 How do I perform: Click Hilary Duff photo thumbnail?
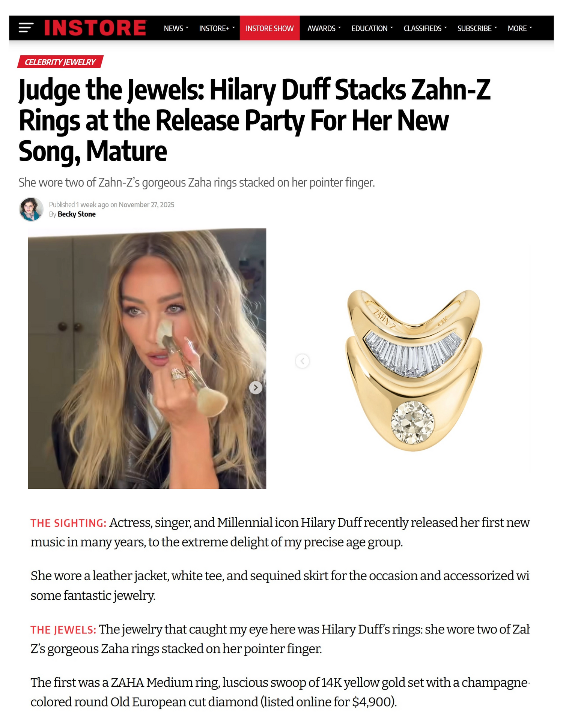[x=147, y=358]
